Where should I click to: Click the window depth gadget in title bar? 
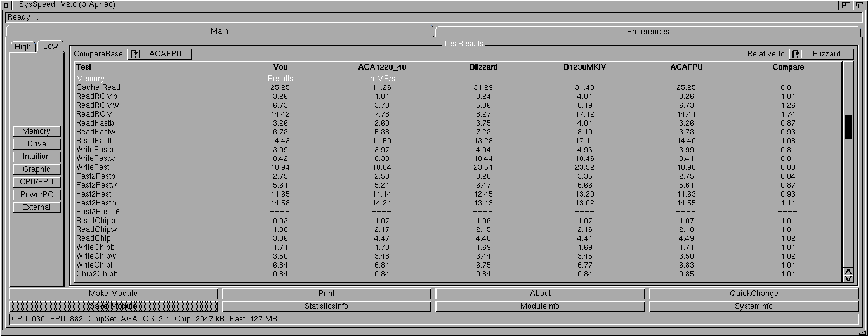point(860,4)
